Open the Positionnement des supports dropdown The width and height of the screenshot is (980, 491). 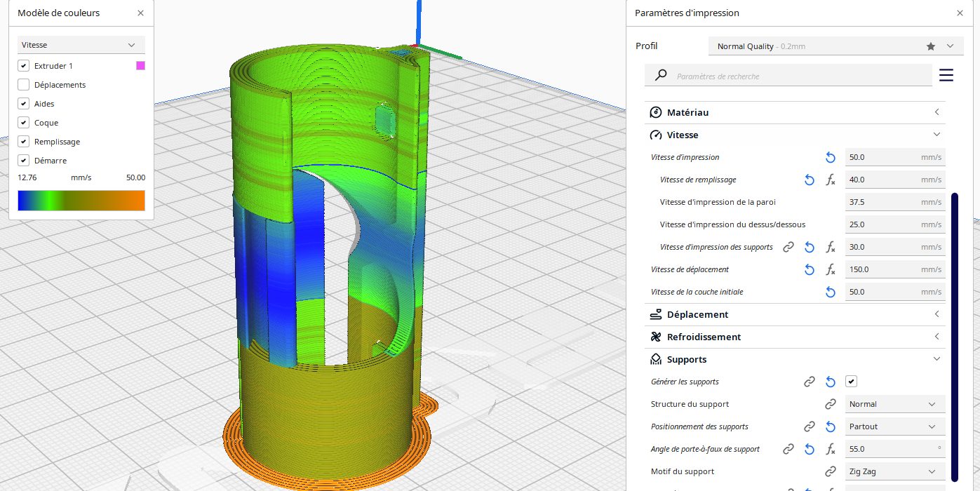894,426
